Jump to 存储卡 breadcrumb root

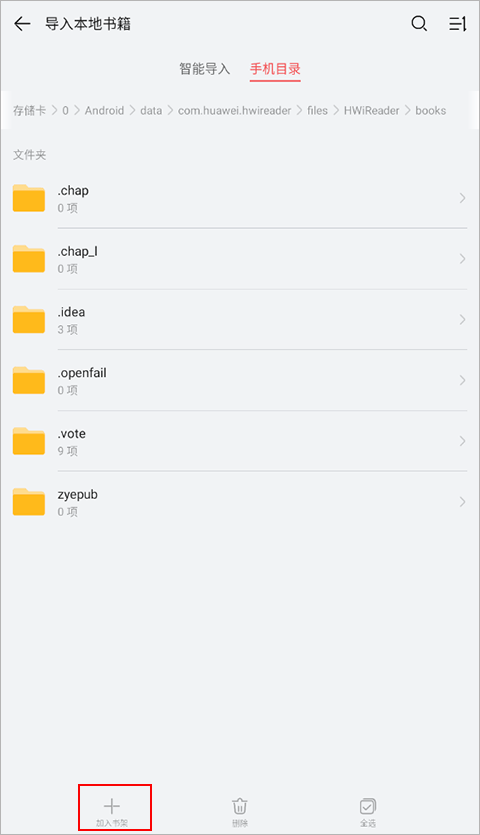pyautogui.click(x=29, y=111)
